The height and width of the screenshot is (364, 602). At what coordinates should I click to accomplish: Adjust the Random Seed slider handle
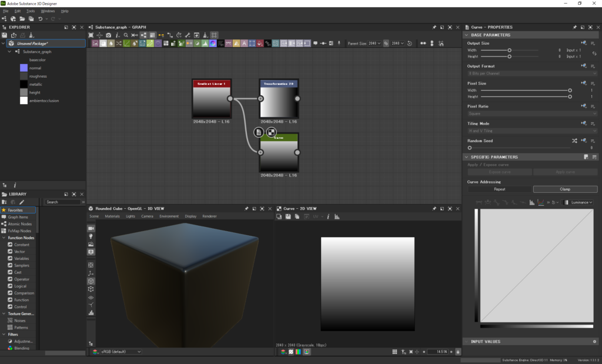coord(470,148)
